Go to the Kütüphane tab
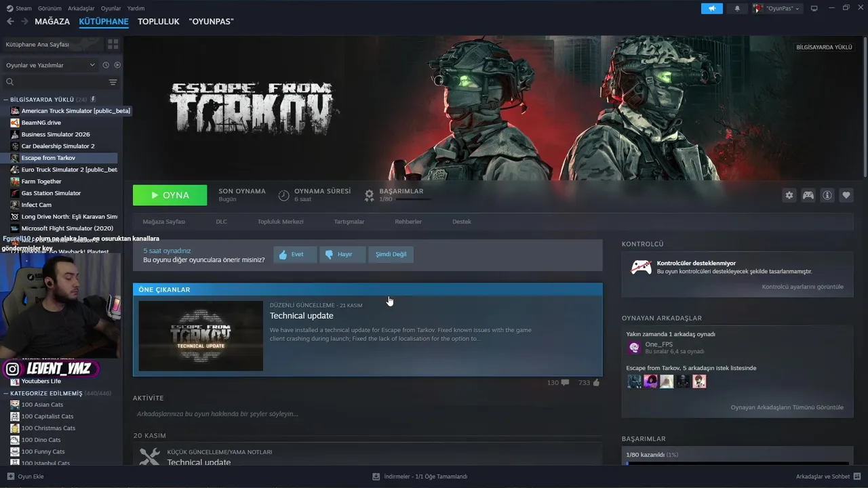Viewport: 868px width, 488px height. pos(104,22)
